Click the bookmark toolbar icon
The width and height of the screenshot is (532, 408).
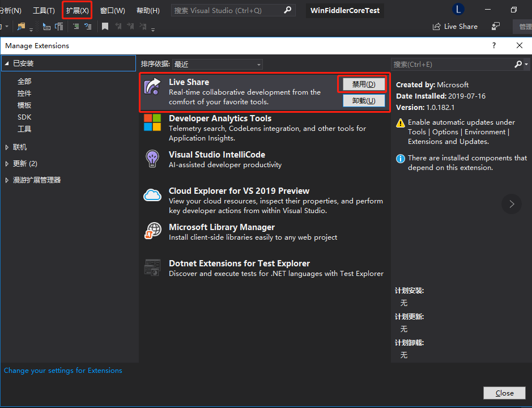tap(106, 25)
